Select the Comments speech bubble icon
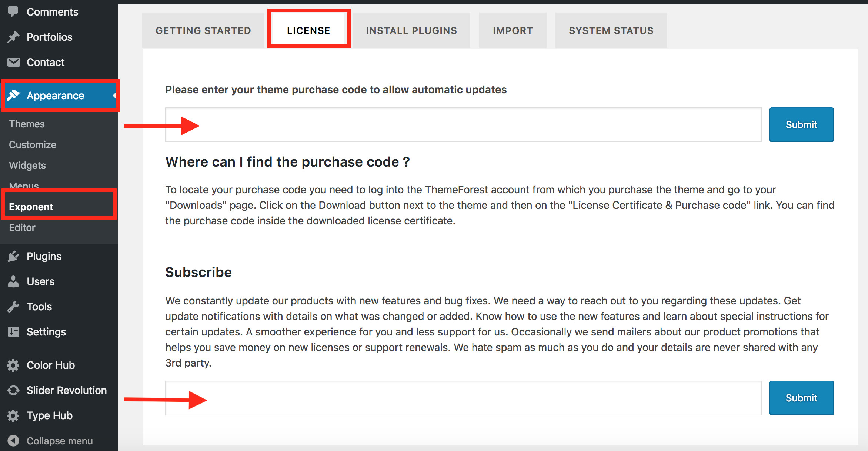Viewport: 868px width, 451px height. point(13,11)
